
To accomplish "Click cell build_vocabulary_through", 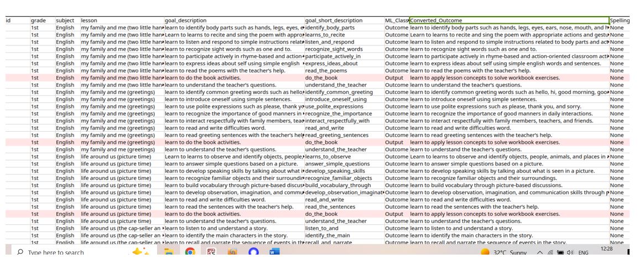I will pyautogui.click(x=344, y=185).
